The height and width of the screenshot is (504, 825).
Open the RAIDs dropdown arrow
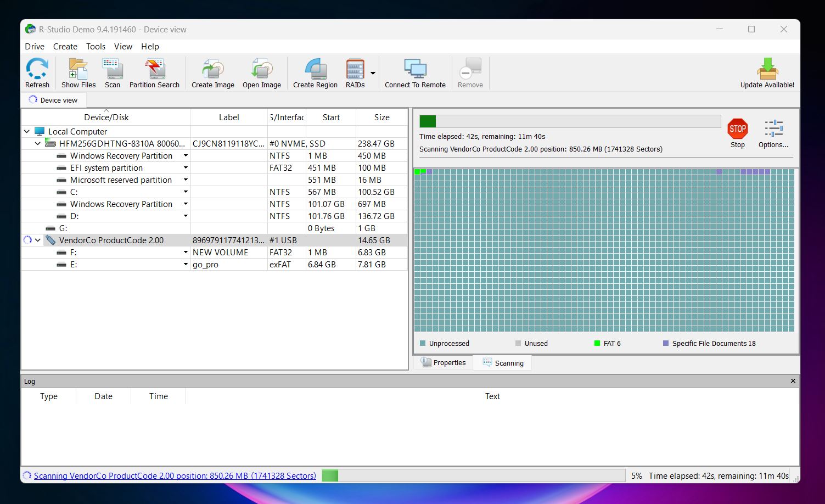(x=373, y=73)
